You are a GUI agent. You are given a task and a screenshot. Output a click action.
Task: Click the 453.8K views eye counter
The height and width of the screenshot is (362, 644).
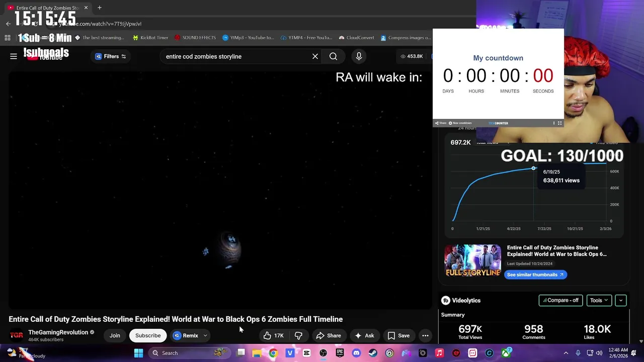pos(412,56)
